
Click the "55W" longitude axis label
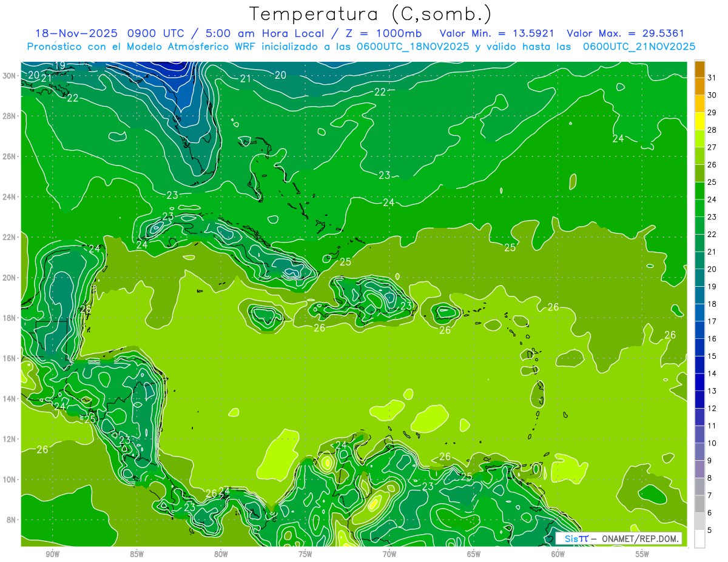click(642, 554)
